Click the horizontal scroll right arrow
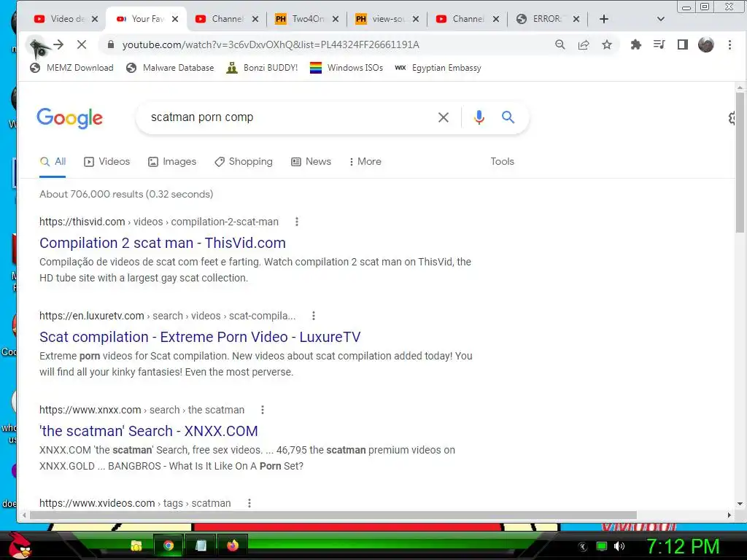Image resolution: width=747 pixels, height=560 pixels. coord(729,516)
